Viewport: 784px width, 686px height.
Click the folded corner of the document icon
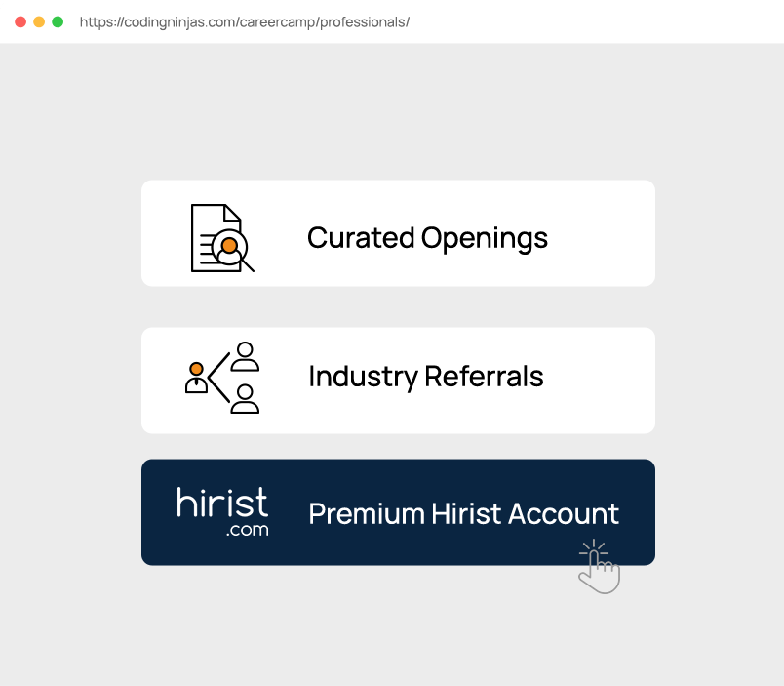tap(232, 212)
